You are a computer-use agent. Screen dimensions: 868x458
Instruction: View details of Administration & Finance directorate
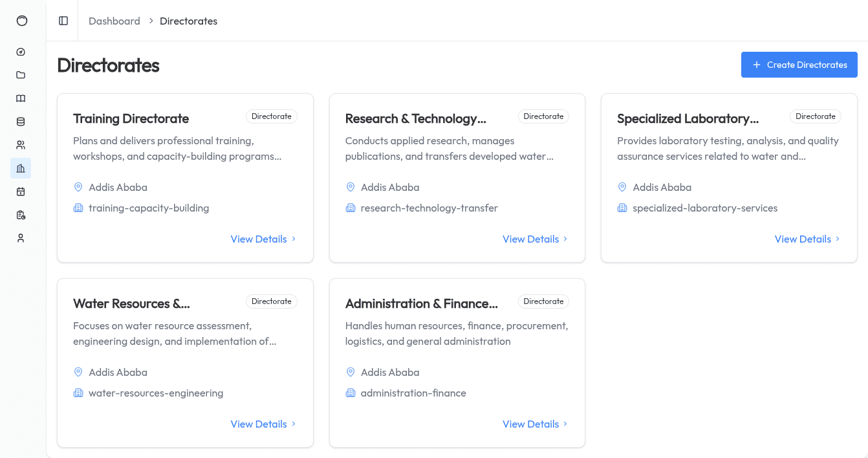click(530, 424)
